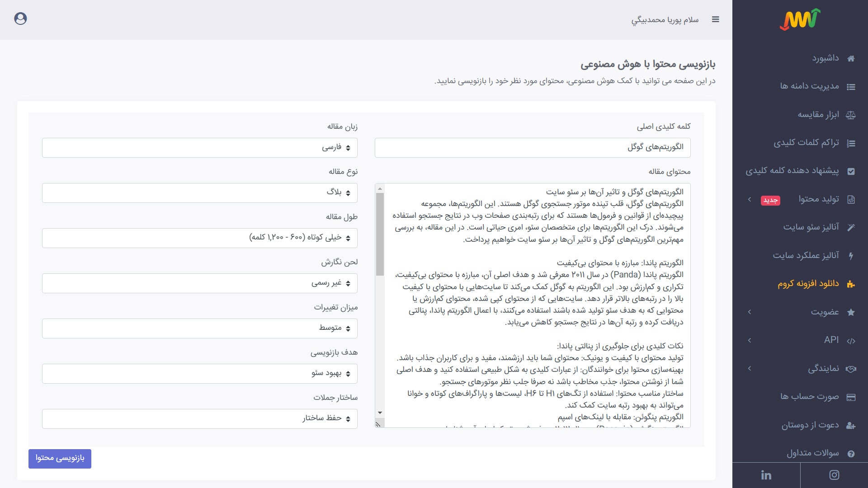Screen dimensions: 868x488
Task: Click the puzzle icon beside دانلود افزونه کروم
Action: 851,284
